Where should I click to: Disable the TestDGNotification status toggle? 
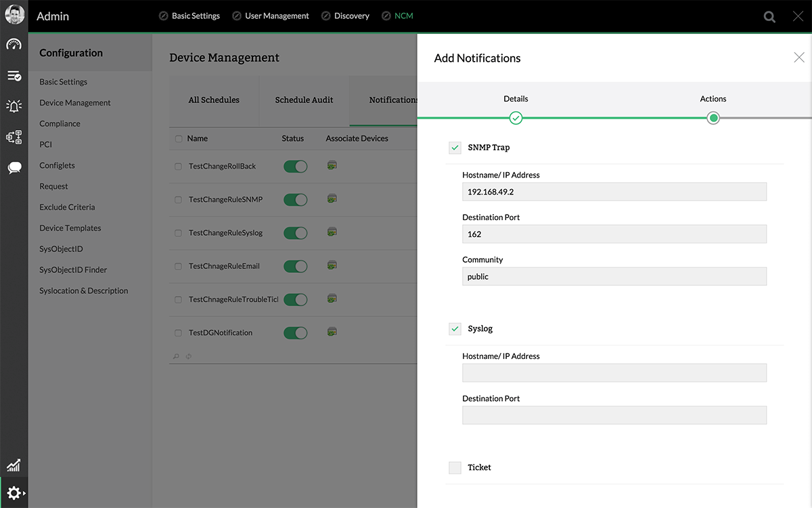pyautogui.click(x=295, y=333)
